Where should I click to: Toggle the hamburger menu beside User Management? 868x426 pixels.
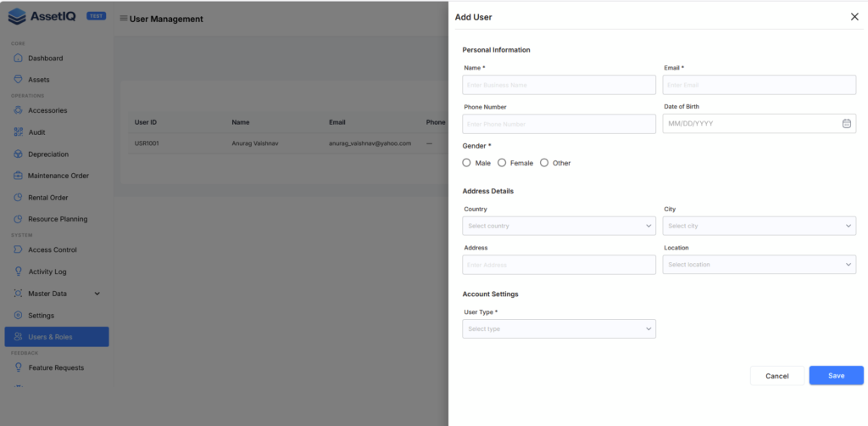124,19
